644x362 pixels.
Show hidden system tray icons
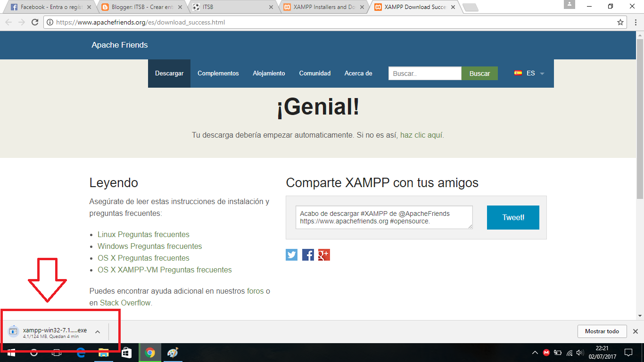535,352
